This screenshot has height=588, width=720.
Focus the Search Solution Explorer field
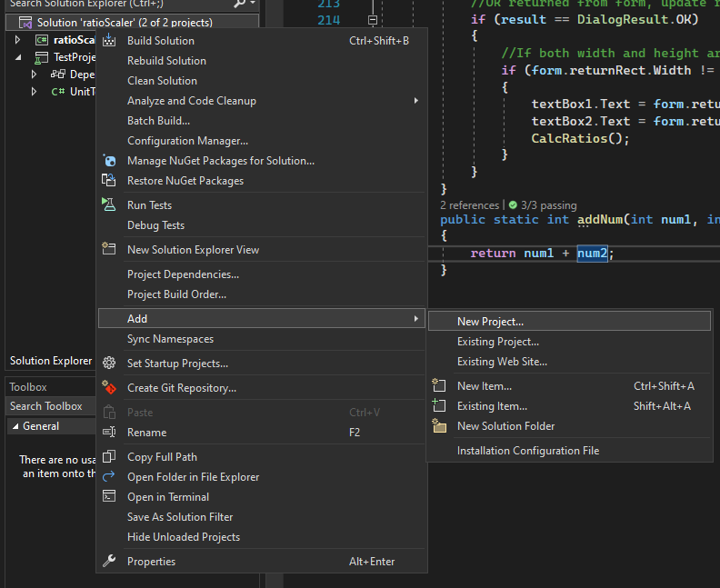tap(119, 4)
